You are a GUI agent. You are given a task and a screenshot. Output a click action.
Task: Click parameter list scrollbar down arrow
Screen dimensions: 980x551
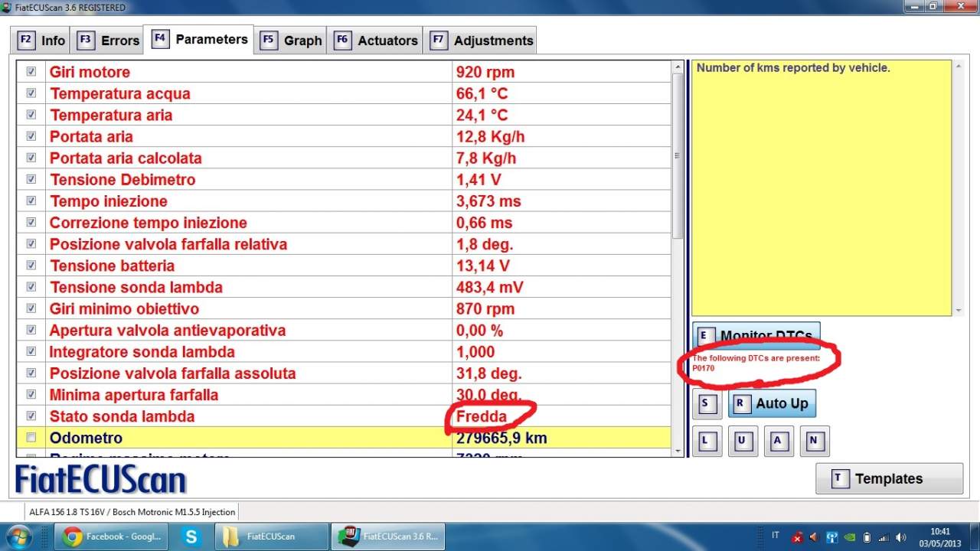pyautogui.click(x=677, y=452)
